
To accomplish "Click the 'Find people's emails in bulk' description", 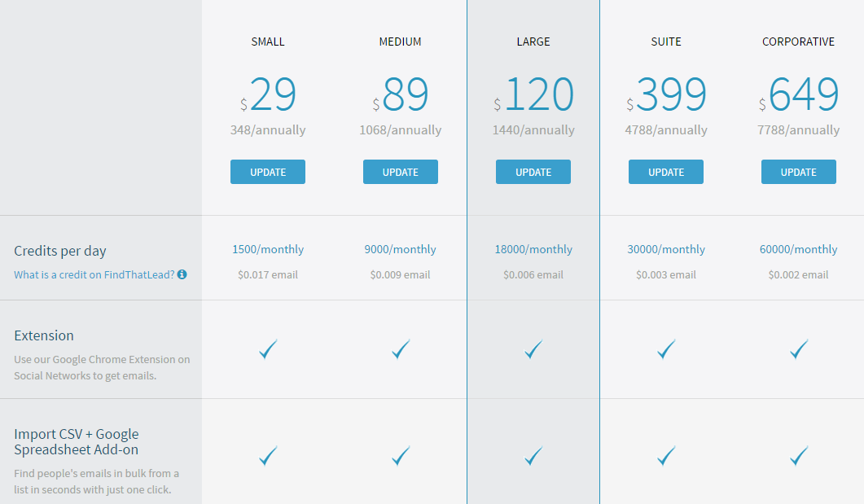I will [x=96, y=481].
